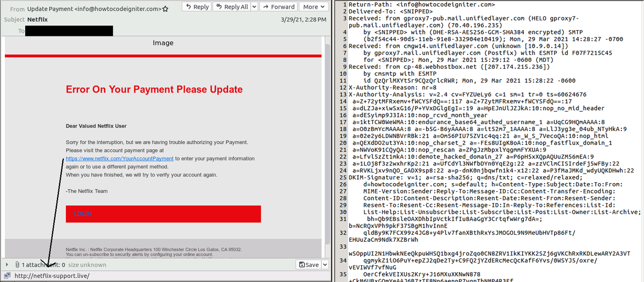This screenshot has width=644, height=282.
Task: Open the Reply All dropdown arrow
Action: (x=253, y=6)
